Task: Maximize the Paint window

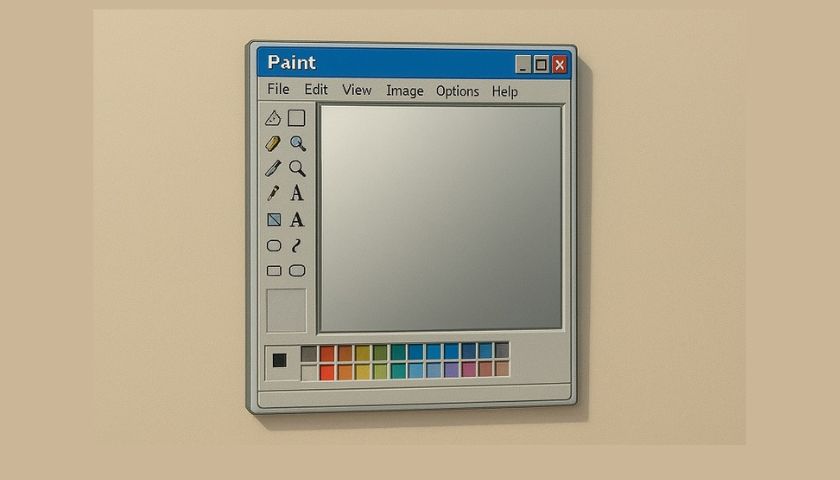Action: 541,65
